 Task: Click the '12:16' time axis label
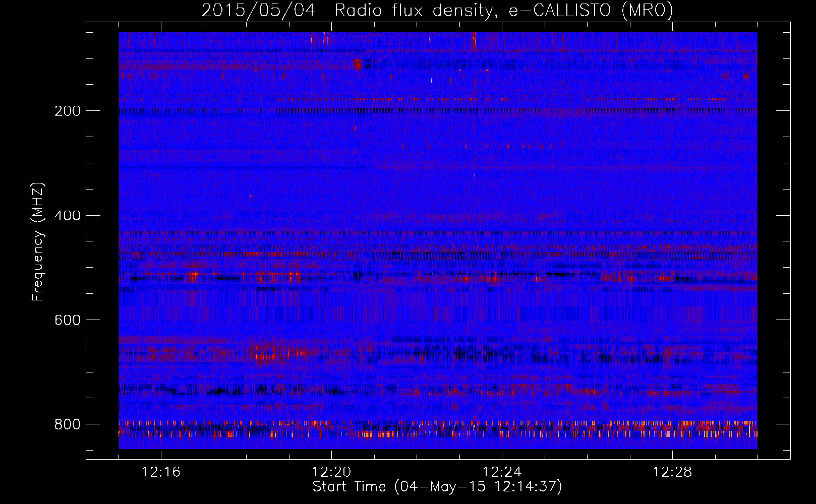coord(161,472)
